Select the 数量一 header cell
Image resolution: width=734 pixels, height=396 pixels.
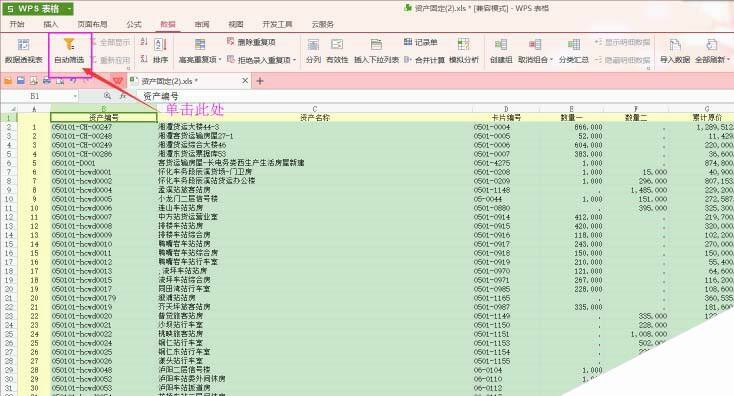572,117
